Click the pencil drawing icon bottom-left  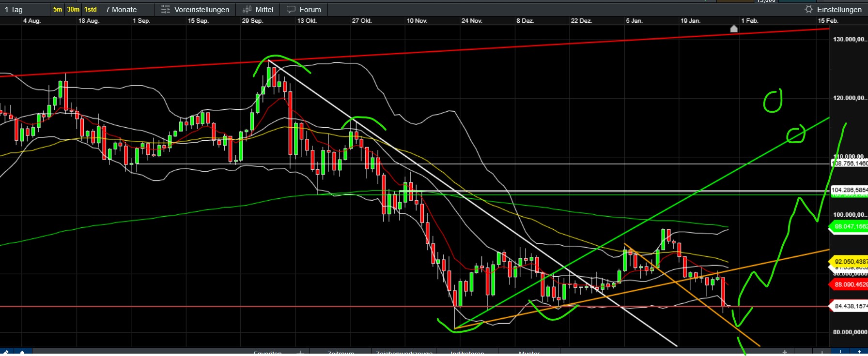tap(6, 352)
